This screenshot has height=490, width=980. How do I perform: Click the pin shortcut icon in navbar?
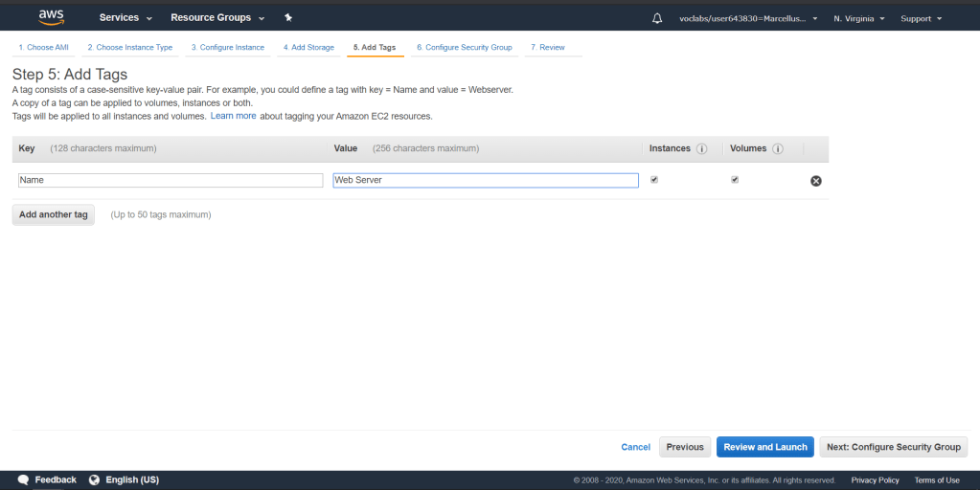tap(288, 18)
